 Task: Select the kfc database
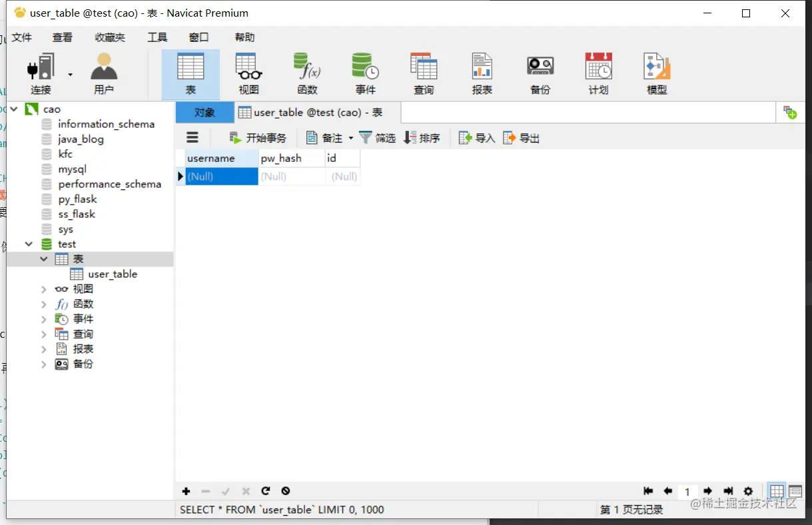(65, 154)
